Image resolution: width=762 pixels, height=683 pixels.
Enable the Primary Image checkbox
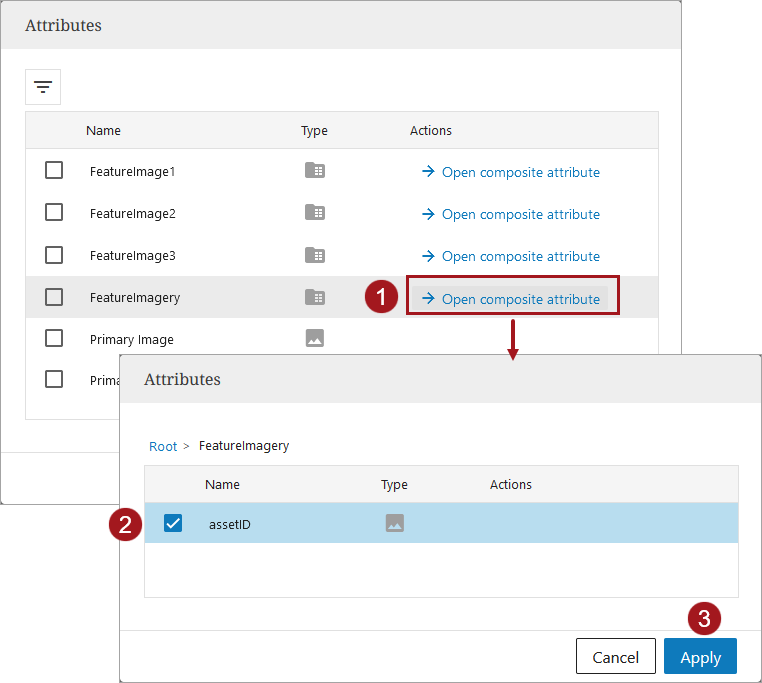(x=54, y=339)
